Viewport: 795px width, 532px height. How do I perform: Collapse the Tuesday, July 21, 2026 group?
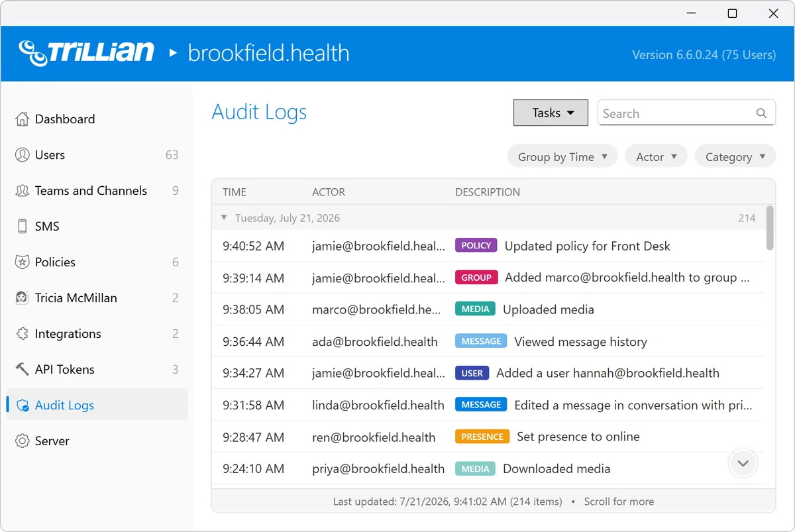pos(224,218)
